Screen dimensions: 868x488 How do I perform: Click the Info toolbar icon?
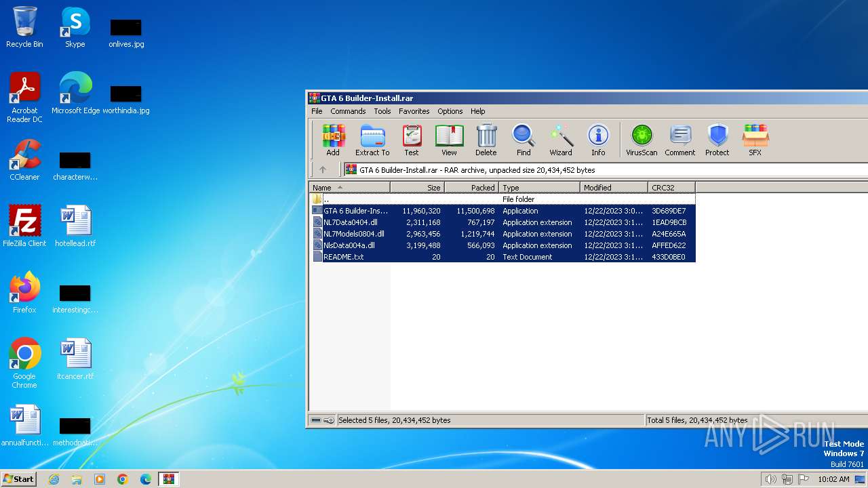click(x=598, y=140)
